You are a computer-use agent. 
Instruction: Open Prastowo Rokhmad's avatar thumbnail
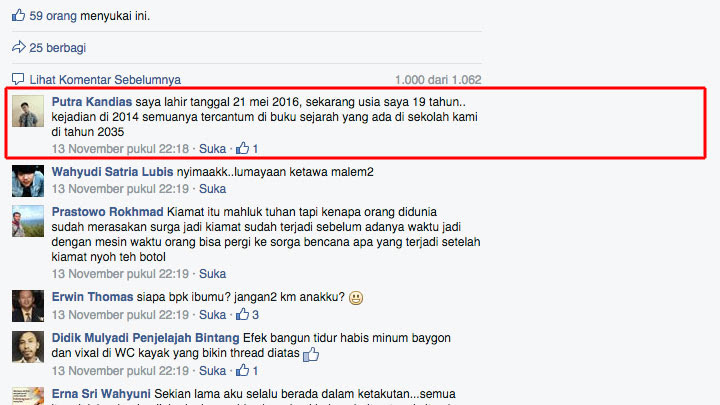(28, 221)
